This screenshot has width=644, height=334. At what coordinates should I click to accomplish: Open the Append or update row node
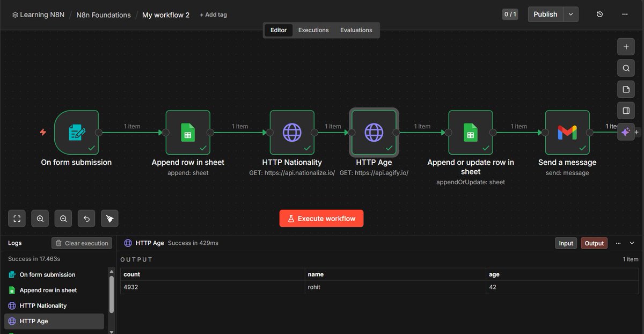(470, 132)
